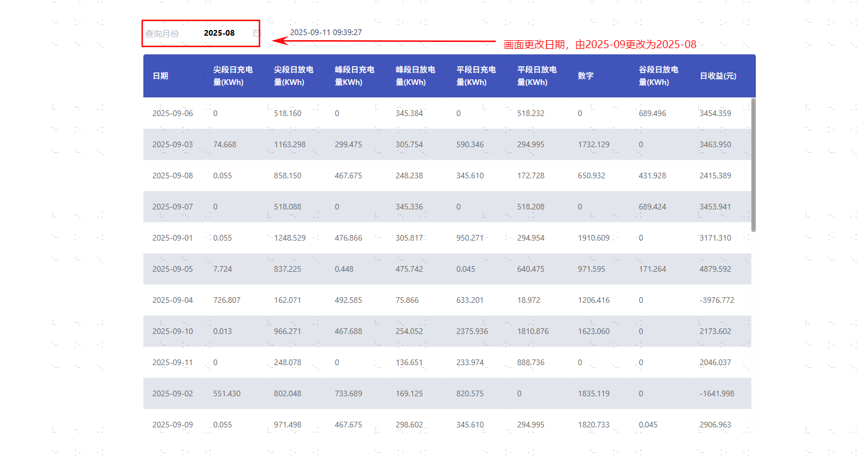Click the negative income value -3976.772
Viewport: 868px width, 471px height.
click(x=717, y=300)
